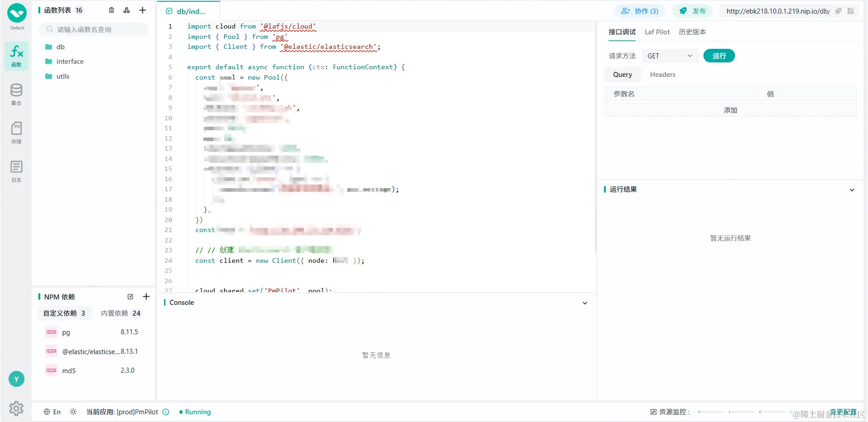
Task: Click the Y user avatar
Action: pos(16,379)
